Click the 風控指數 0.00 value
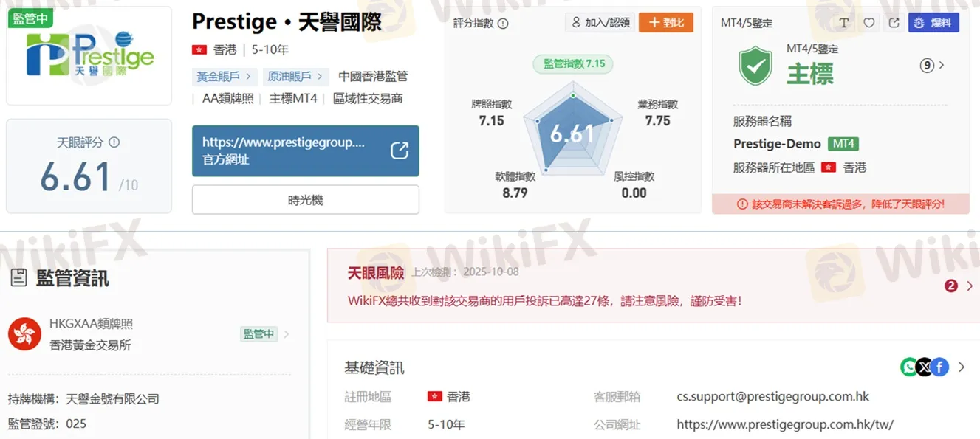This screenshot has width=980, height=439. coord(634,193)
